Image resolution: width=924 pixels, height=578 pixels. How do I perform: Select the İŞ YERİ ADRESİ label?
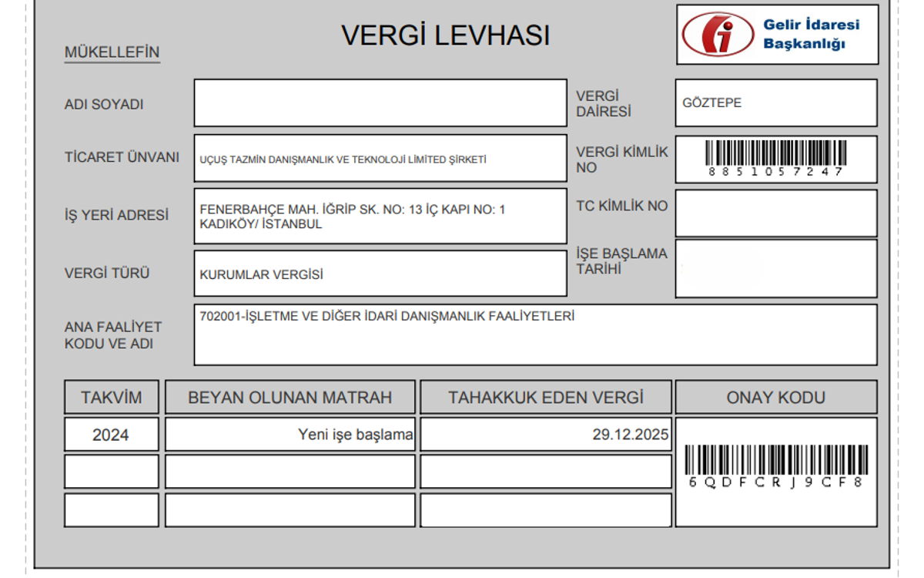tap(116, 216)
